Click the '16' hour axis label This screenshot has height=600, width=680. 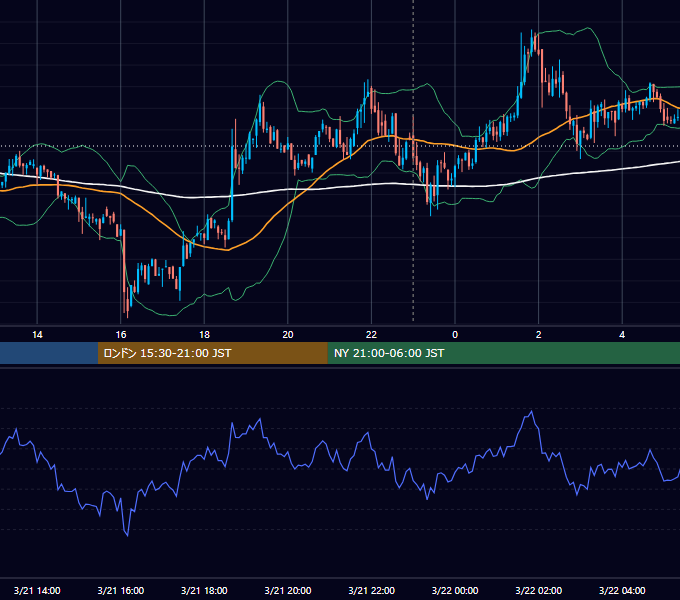pos(121,335)
